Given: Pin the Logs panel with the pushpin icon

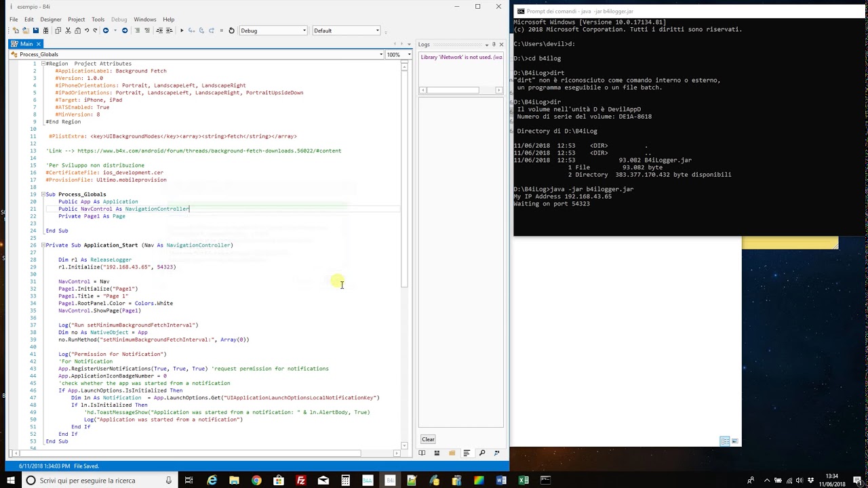Looking at the screenshot, I should (494, 45).
